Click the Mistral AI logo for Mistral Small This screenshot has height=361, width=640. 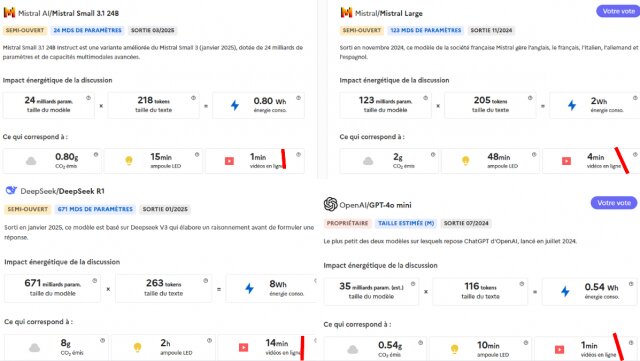pyautogui.click(x=9, y=13)
